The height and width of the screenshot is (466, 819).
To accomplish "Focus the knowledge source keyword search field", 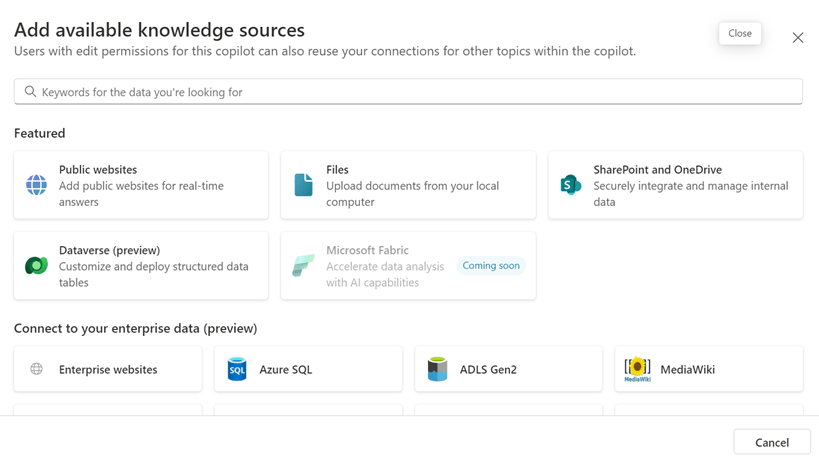I will [x=410, y=92].
